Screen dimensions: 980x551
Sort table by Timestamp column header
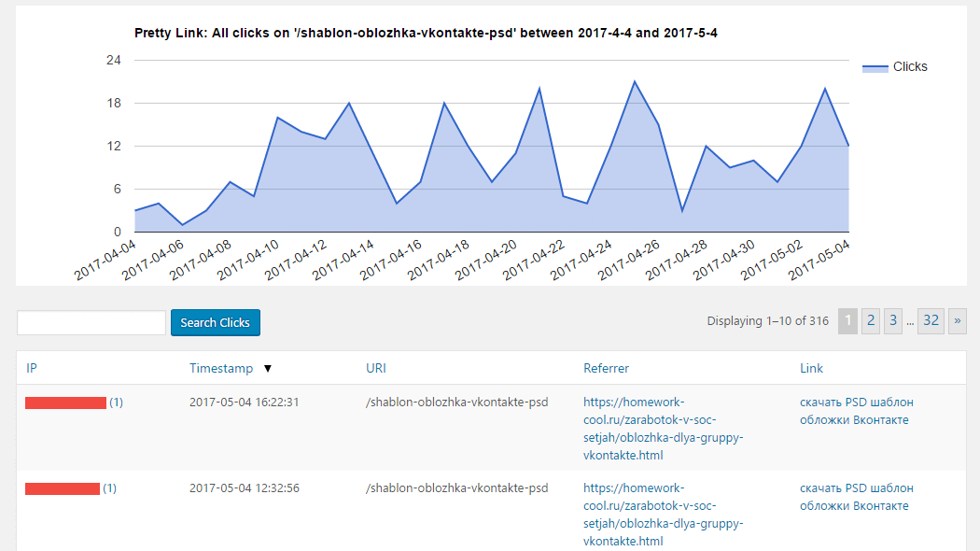pyautogui.click(x=221, y=368)
